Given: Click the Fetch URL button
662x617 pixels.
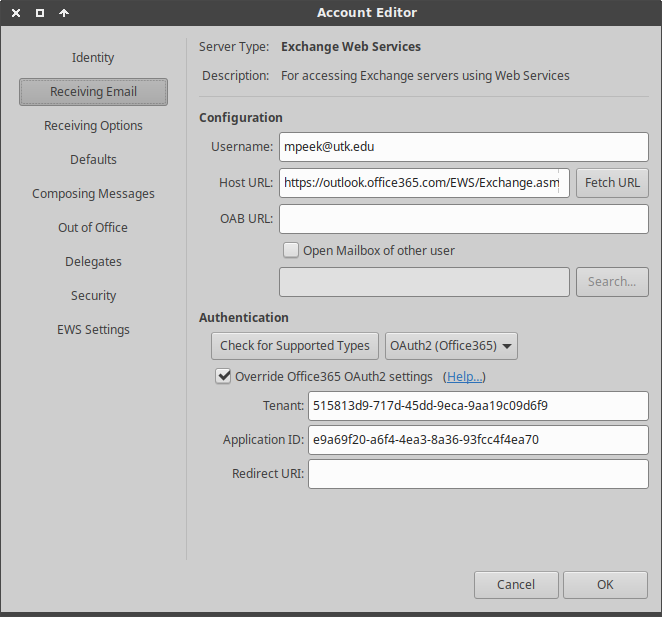Looking at the screenshot, I should click(612, 183).
